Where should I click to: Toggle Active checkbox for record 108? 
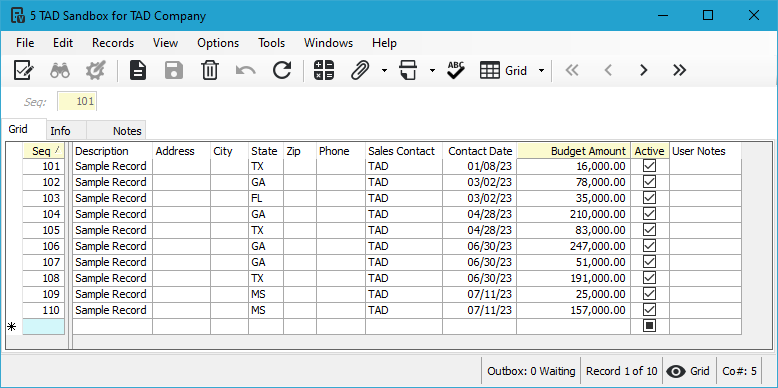pyautogui.click(x=649, y=277)
